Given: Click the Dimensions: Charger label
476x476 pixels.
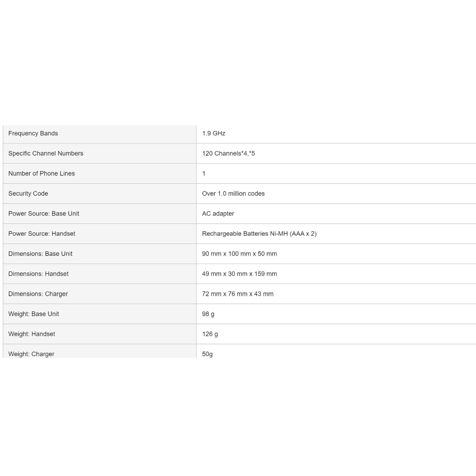Looking at the screenshot, I should point(38,293).
